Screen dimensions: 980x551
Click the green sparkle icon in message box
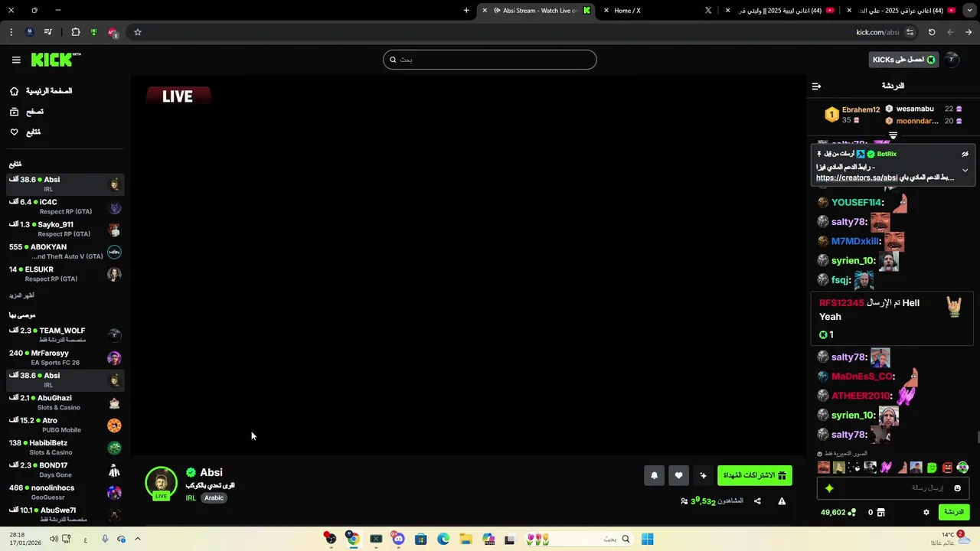pyautogui.click(x=829, y=488)
